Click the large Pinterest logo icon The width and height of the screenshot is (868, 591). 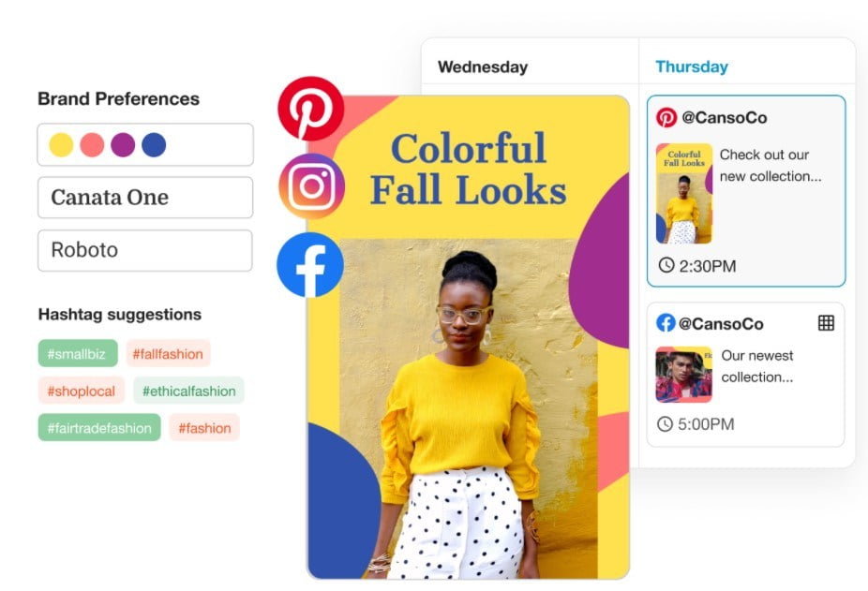tap(310, 109)
